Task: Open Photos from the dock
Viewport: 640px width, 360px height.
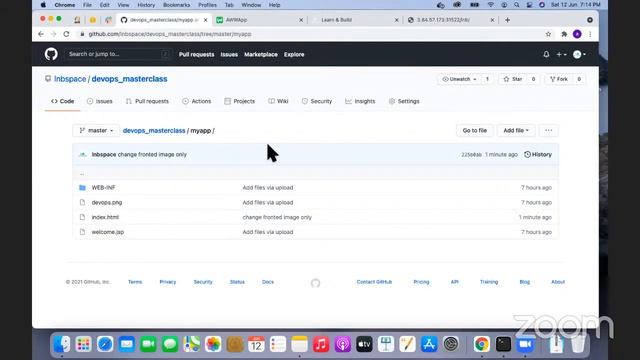Action: 213,344
